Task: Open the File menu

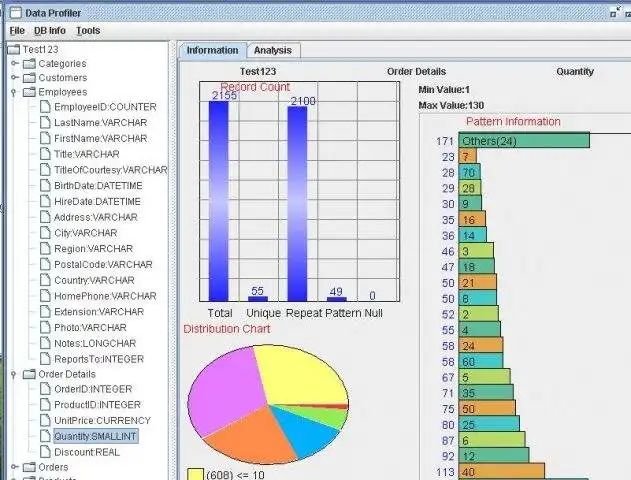Action: pyautogui.click(x=17, y=31)
